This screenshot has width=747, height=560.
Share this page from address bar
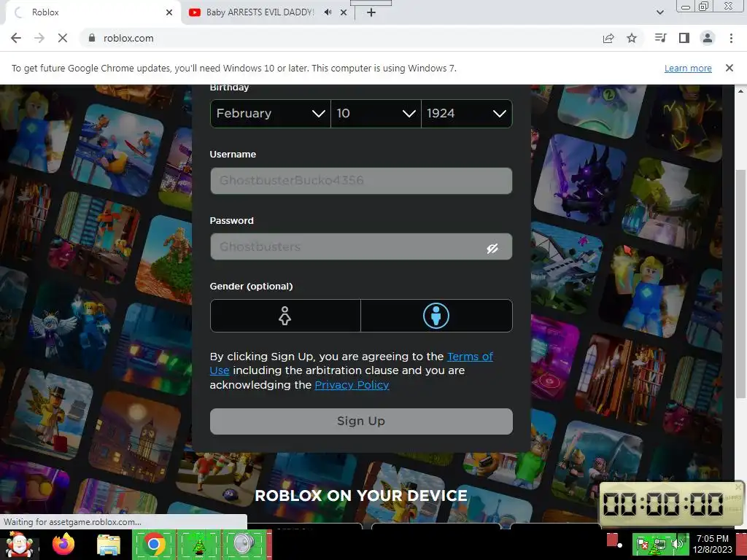tap(608, 38)
